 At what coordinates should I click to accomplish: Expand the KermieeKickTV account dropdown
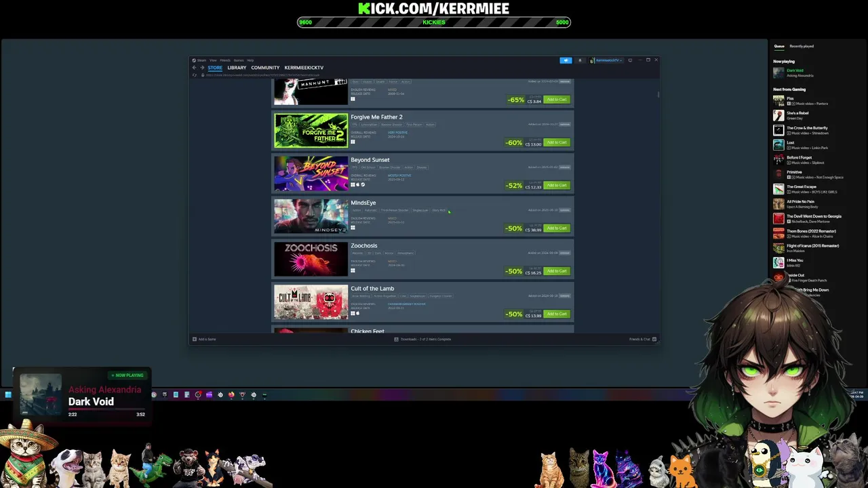[x=606, y=60]
